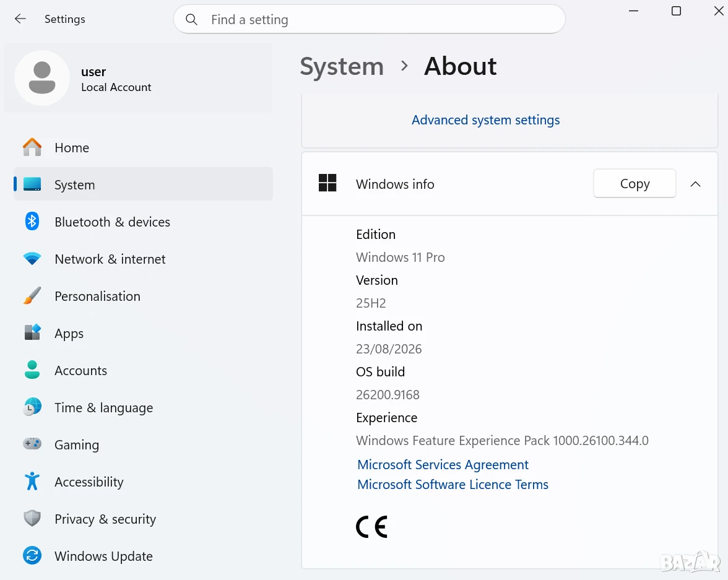The height and width of the screenshot is (580, 728).
Task: Minimize the Settings window
Action: [x=633, y=11]
